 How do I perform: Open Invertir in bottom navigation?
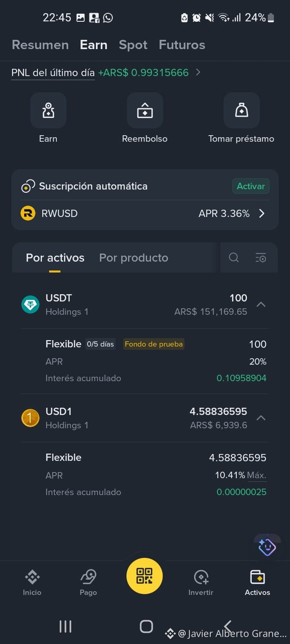click(x=201, y=582)
